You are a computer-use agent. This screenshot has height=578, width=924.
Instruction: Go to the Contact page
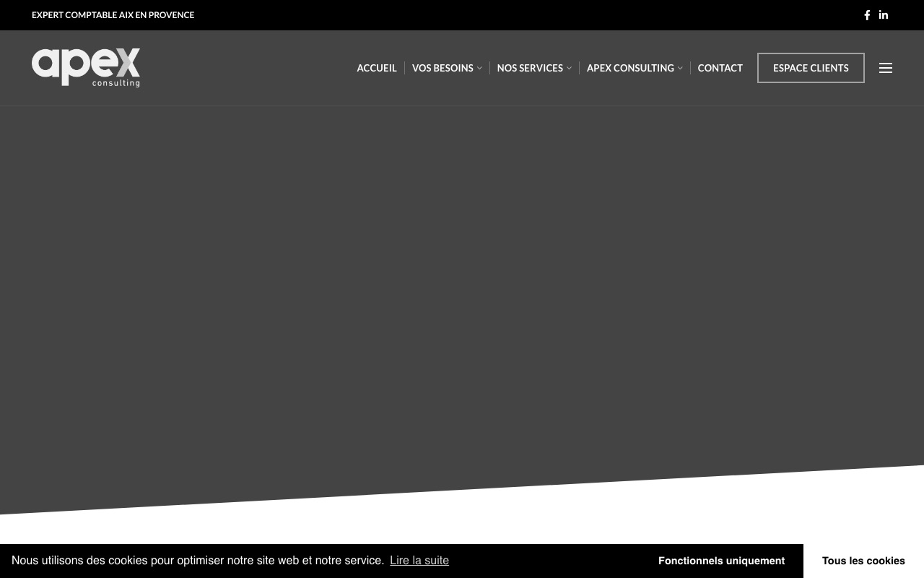tap(720, 68)
